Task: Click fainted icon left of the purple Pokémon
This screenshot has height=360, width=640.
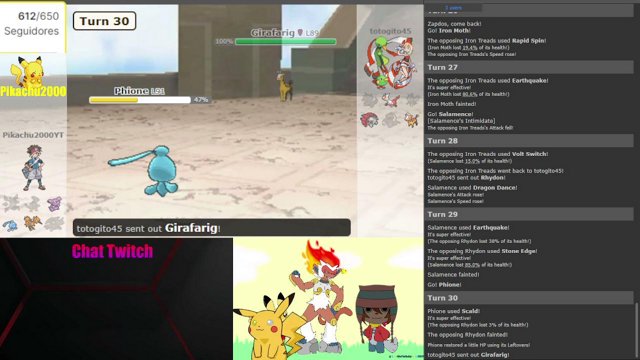Action: pos(32,203)
